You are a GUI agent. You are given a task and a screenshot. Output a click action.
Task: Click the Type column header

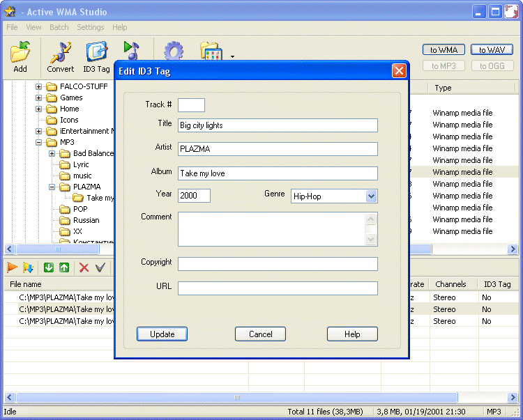coord(443,88)
